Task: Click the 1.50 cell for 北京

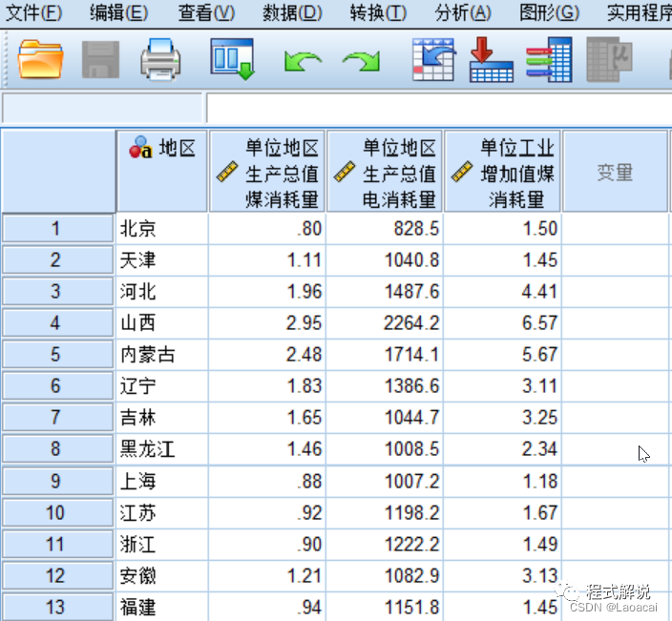Action: 502,228
